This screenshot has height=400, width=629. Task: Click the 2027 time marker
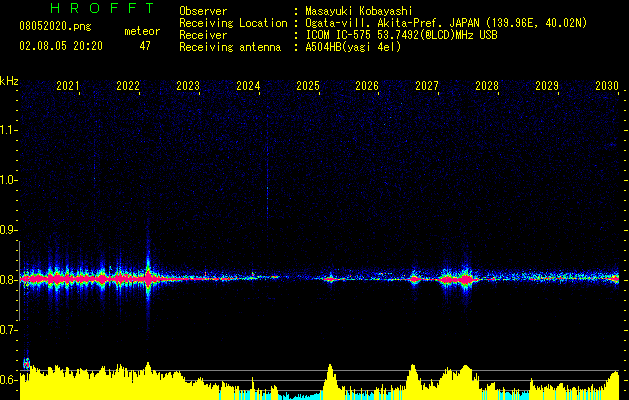click(427, 86)
